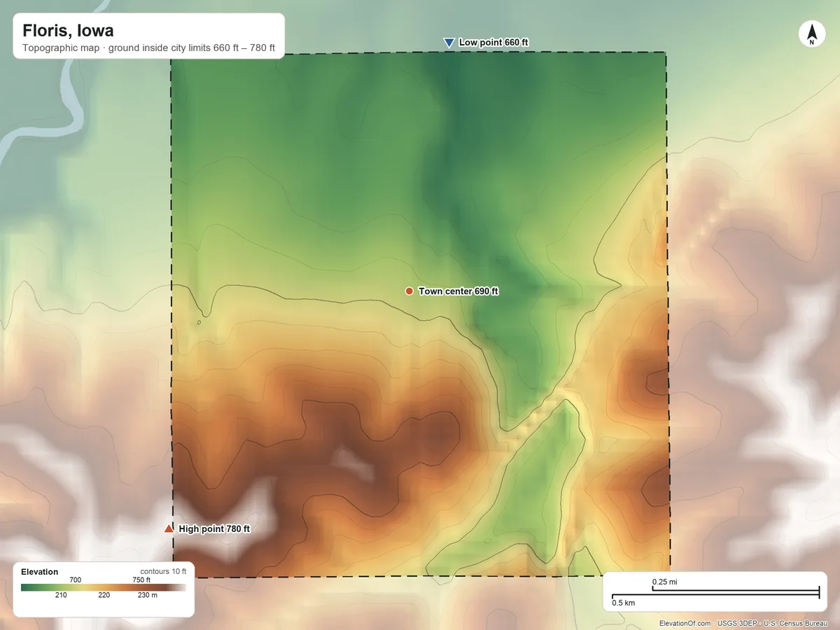
Task: Click the orange high point triangle marker
Action: (168, 528)
